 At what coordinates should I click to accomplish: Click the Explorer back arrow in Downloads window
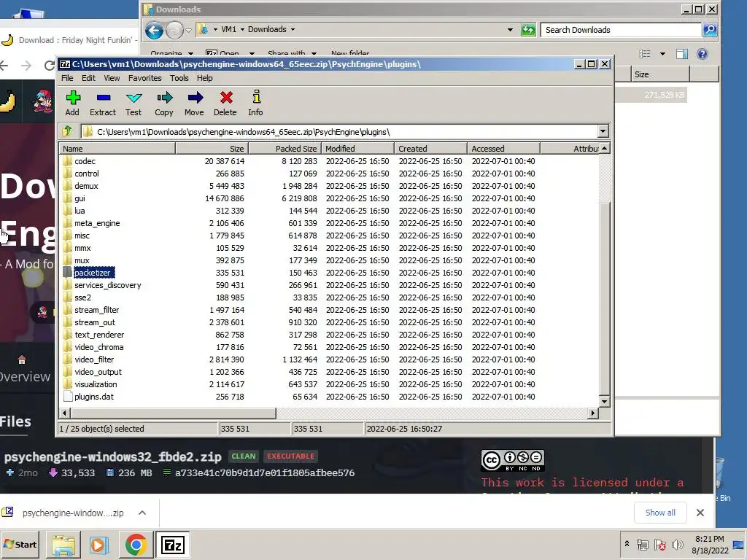click(154, 31)
